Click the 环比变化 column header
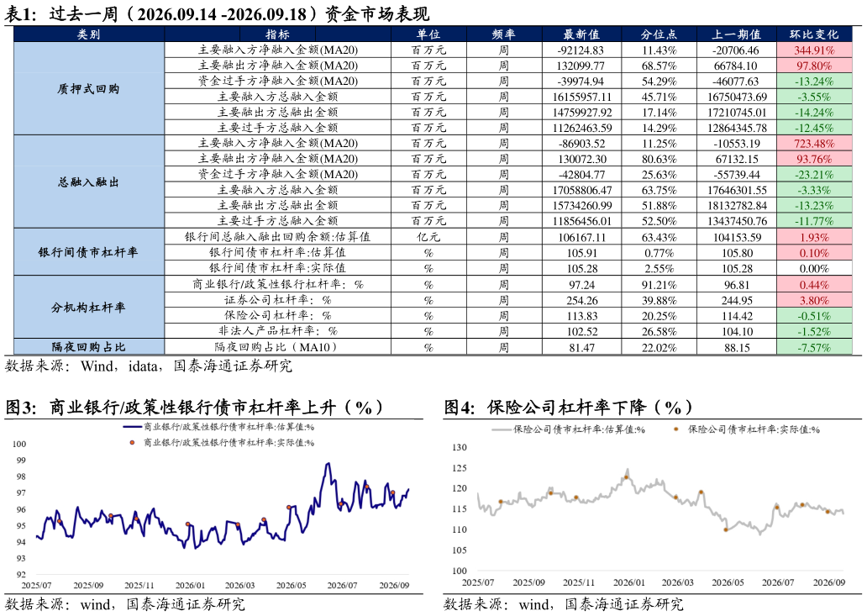This screenshot has height=616, width=867. (x=814, y=34)
